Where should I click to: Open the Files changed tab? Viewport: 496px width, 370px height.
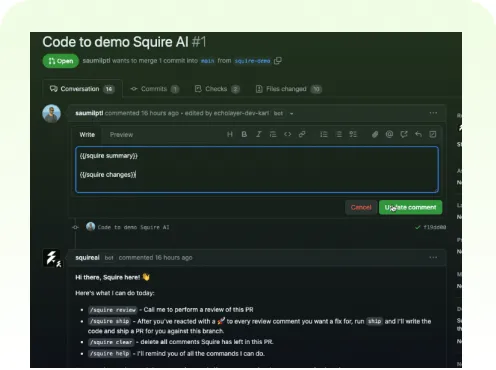pos(288,89)
